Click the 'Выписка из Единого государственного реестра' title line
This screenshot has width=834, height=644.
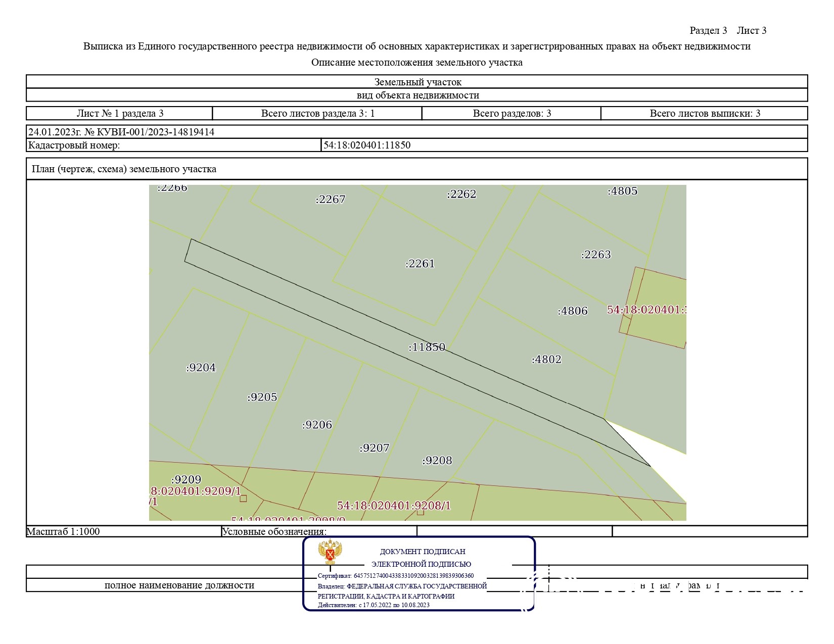click(417, 46)
